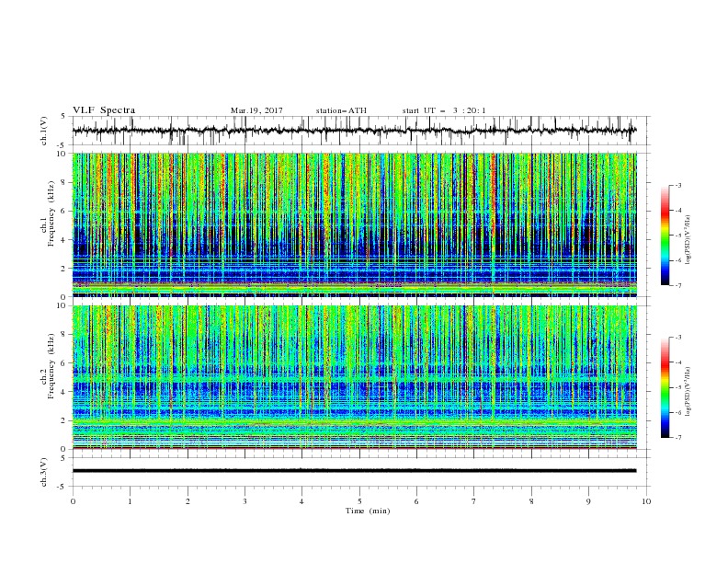Image resolution: width=728 pixels, height=563 pixels.
Task: Click the "start UT = 3 :20: 1" text
Action: (x=444, y=110)
